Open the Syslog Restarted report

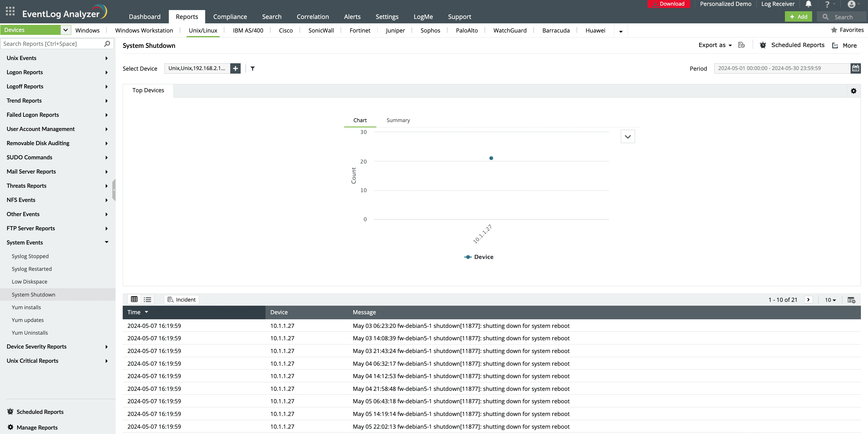point(32,269)
